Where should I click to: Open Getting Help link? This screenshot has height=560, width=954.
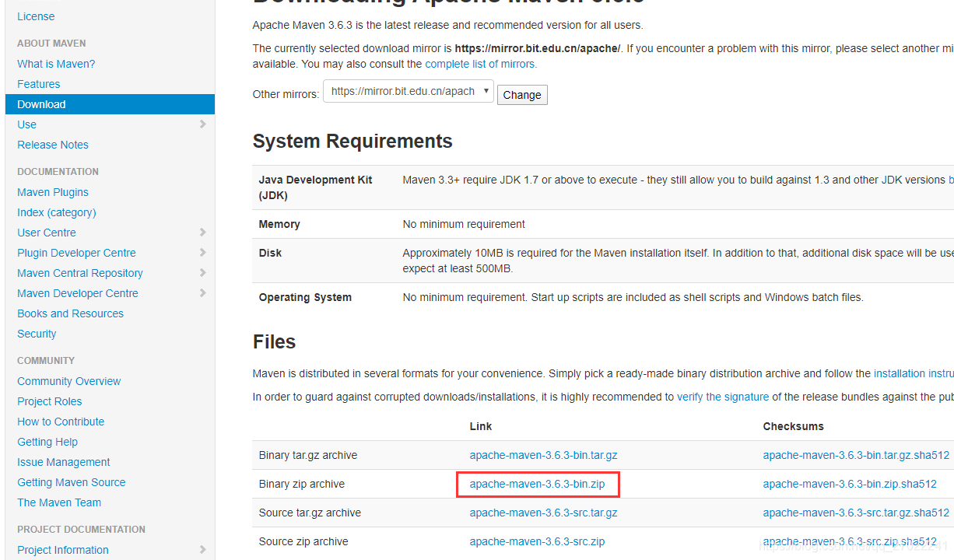pyautogui.click(x=47, y=442)
